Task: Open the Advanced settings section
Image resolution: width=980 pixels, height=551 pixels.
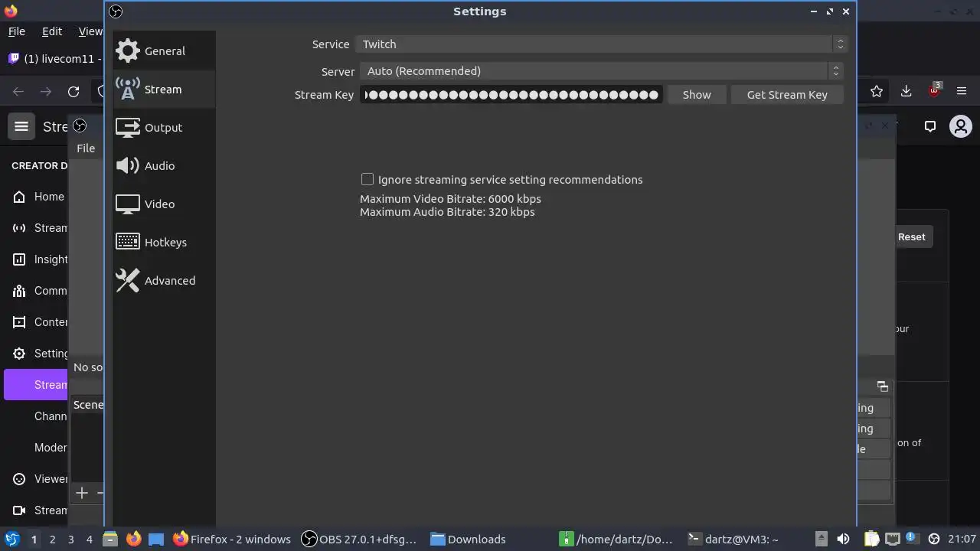Action: (x=163, y=280)
